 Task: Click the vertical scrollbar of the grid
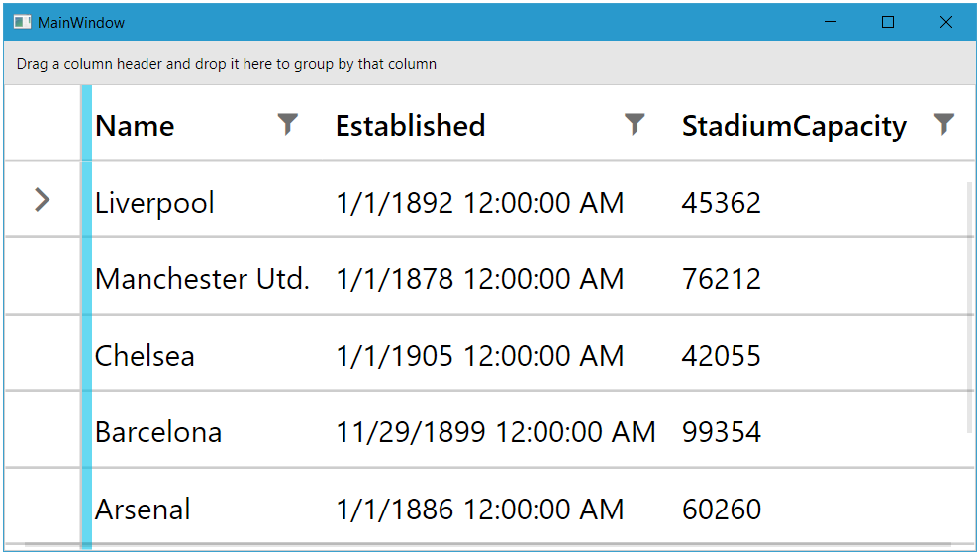[x=970, y=310]
